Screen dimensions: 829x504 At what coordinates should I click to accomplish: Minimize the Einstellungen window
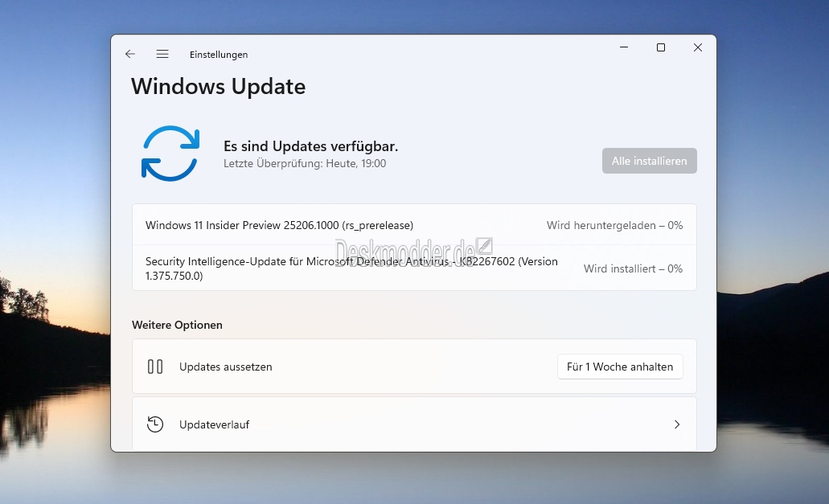(624, 48)
